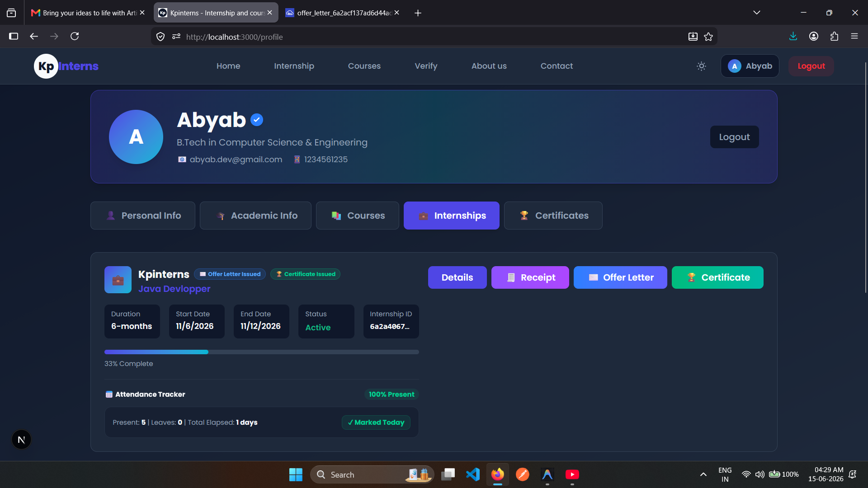Click the Internship ID value 6a2a4067
The height and width of the screenshot is (488, 868).
pos(390,326)
